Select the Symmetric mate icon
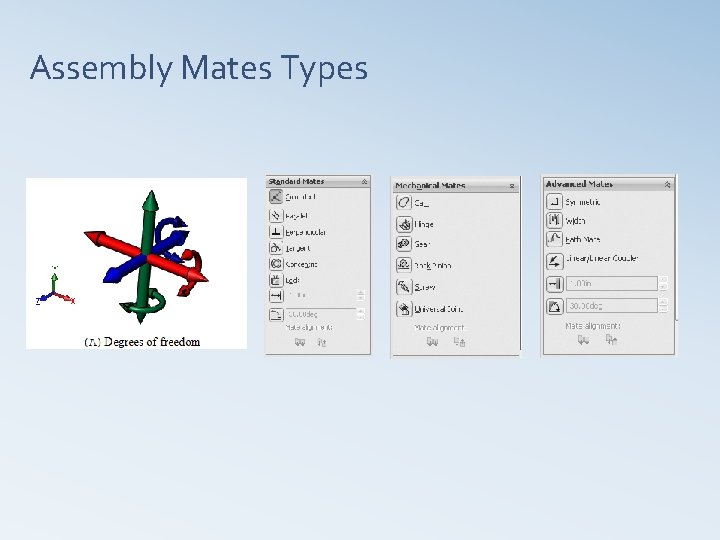Screen dimensions: 720x540 tap(554, 202)
